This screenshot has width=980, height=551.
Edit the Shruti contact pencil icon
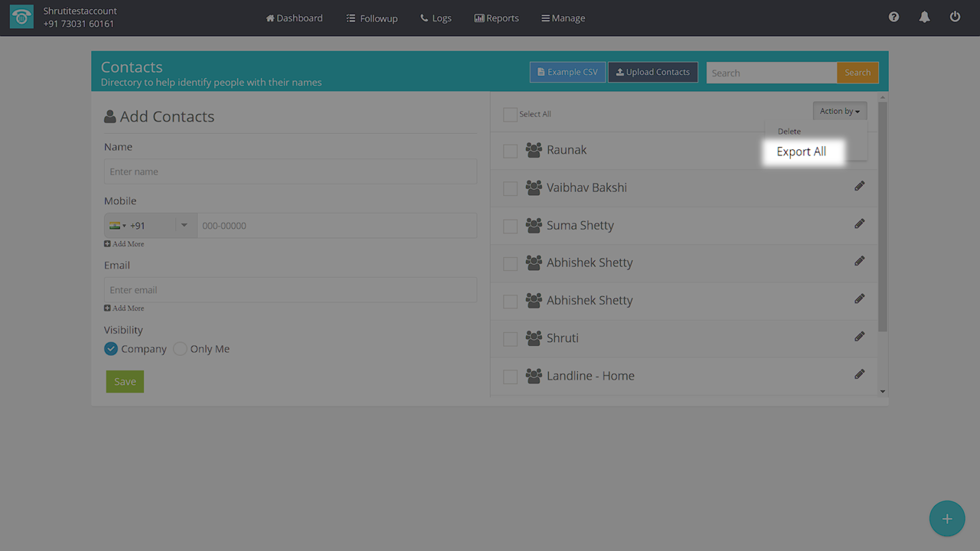[859, 337]
